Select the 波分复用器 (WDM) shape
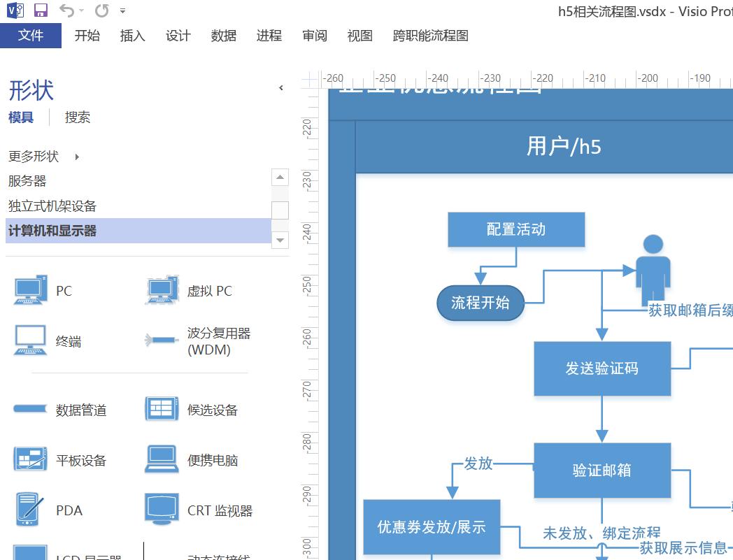This screenshot has height=560, width=733. (162, 340)
